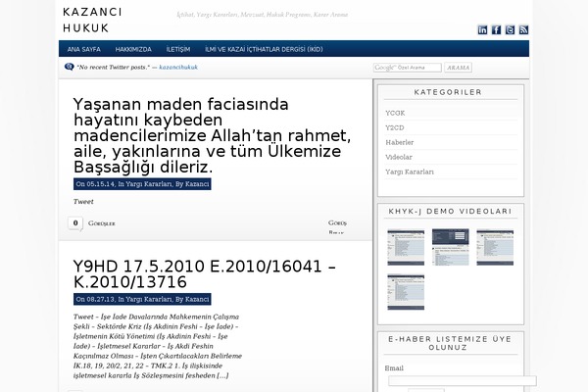Click the Kazancı Hukuk site title

92,20
